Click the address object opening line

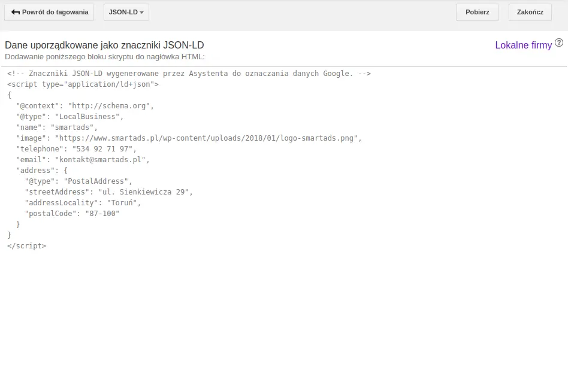[41, 171]
